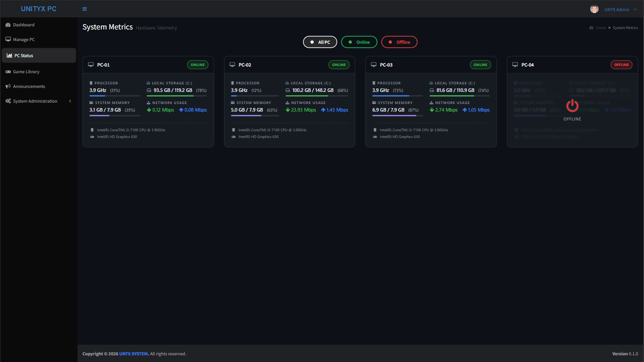Image resolution: width=644 pixels, height=362 pixels.
Task: Click the red power icon on PC-04
Action: (572, 106)
